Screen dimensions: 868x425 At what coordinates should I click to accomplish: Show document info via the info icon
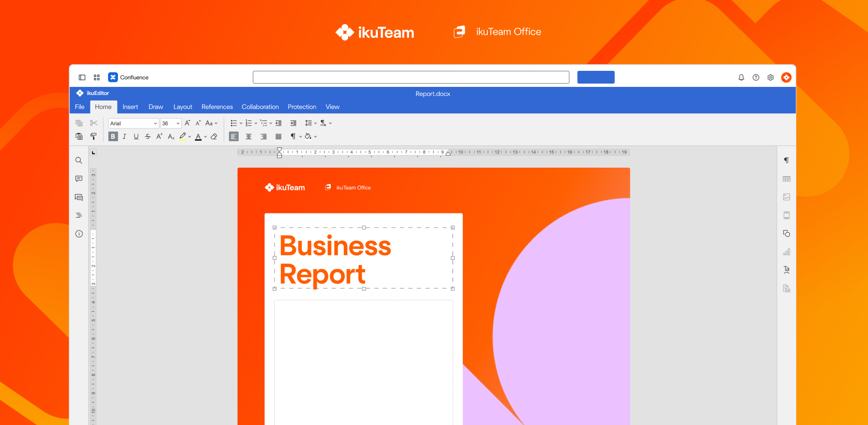coord(79,234)
